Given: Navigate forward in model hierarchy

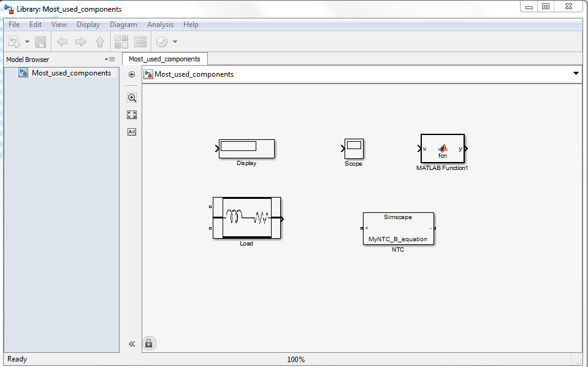Looking at the screenshot, I should pos(80,41).
